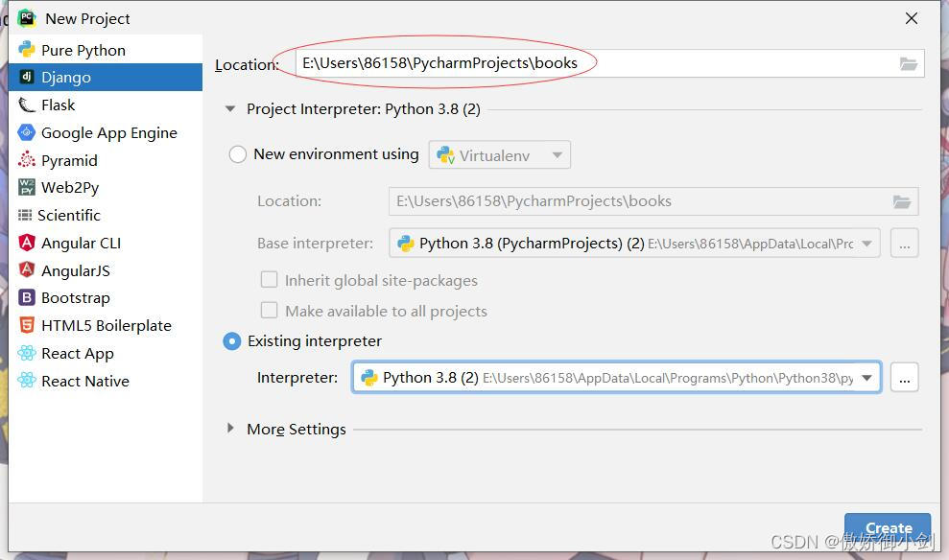Click Python icon in Interpreter combo box
949x560 pixels.
(369, 378)
